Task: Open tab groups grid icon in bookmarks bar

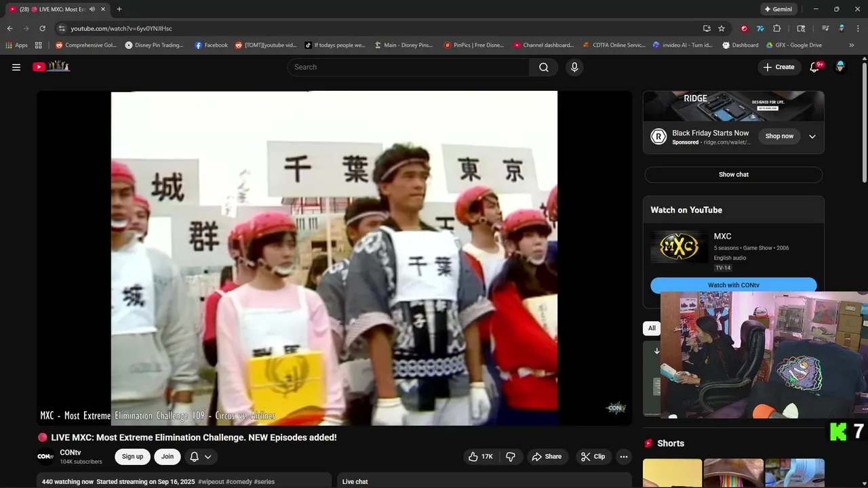Action: 39,45
